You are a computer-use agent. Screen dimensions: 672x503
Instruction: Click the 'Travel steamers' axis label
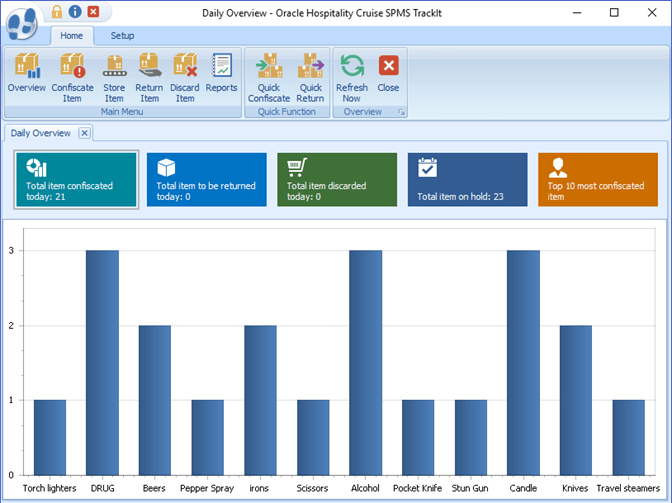coord(628,488)
